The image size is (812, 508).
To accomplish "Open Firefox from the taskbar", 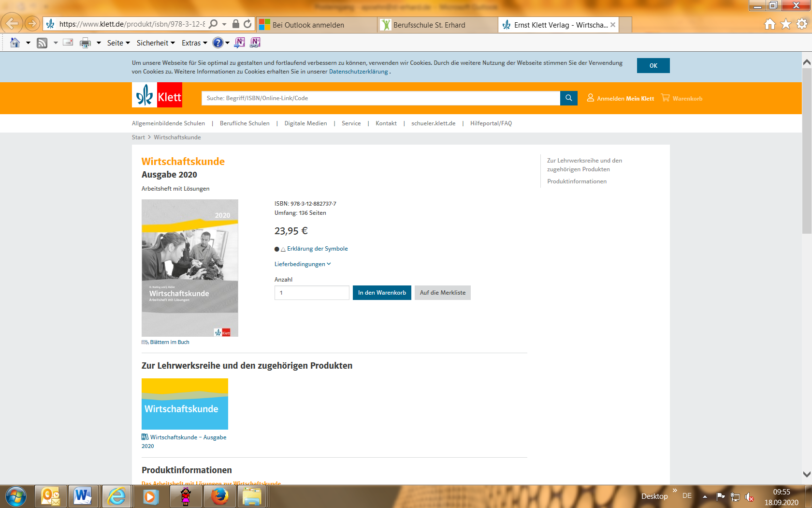I will [219, 496].
